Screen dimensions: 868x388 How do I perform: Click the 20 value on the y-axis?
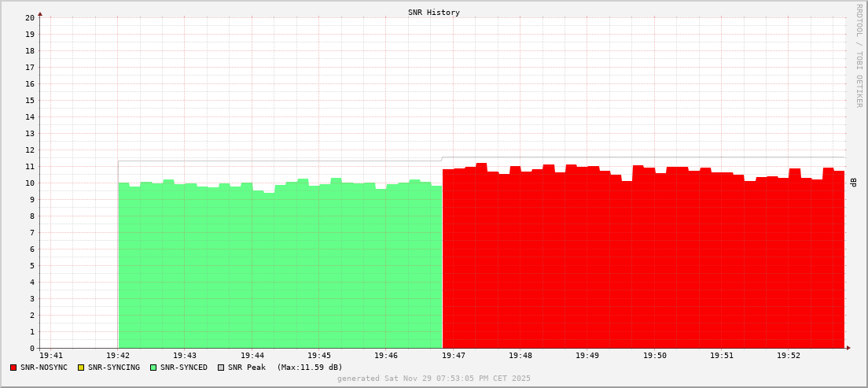tap(30, 18)
